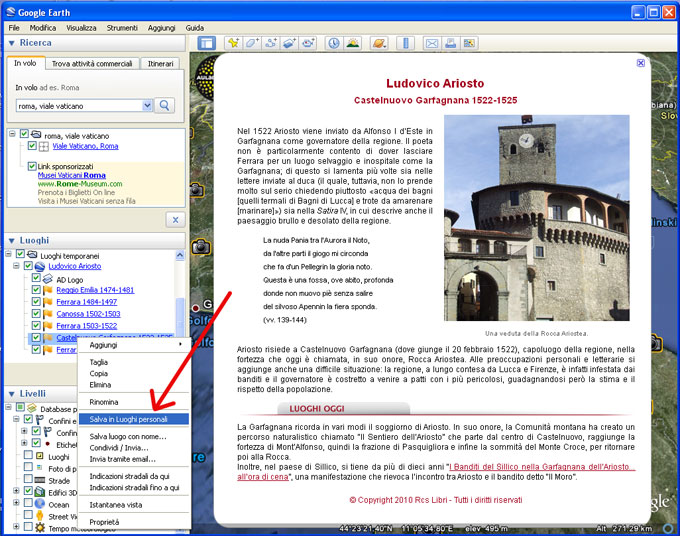Image resolution: width=680 pixels, height=536 pixels.
Task: Open Reggio Emilia 1474-1481 placemark link
Action: click(x=95, y=290)
